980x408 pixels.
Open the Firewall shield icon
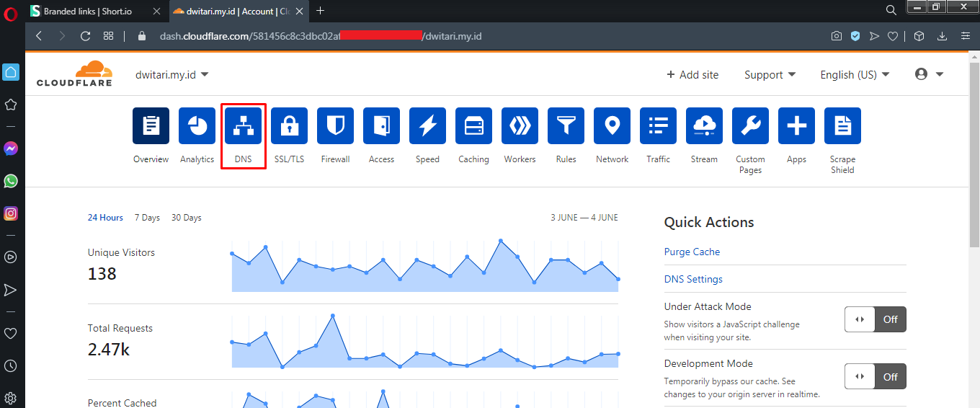(x=335, y=126)
